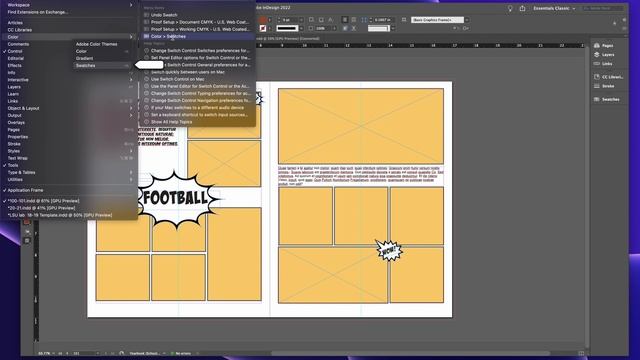Click the body text block on right page
The width and height of the screenshot is (640, 360).
tap(361, 176)
